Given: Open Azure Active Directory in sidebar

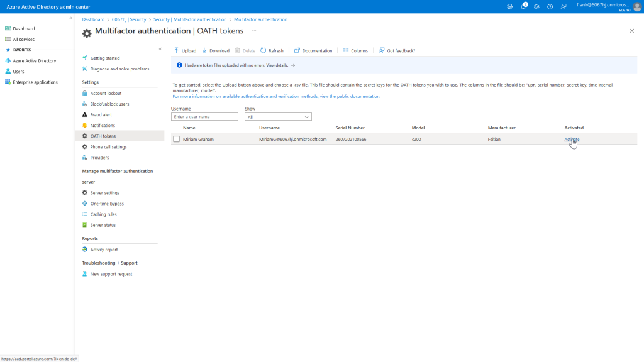Looking at the screenshot, I should coord(34,61).
